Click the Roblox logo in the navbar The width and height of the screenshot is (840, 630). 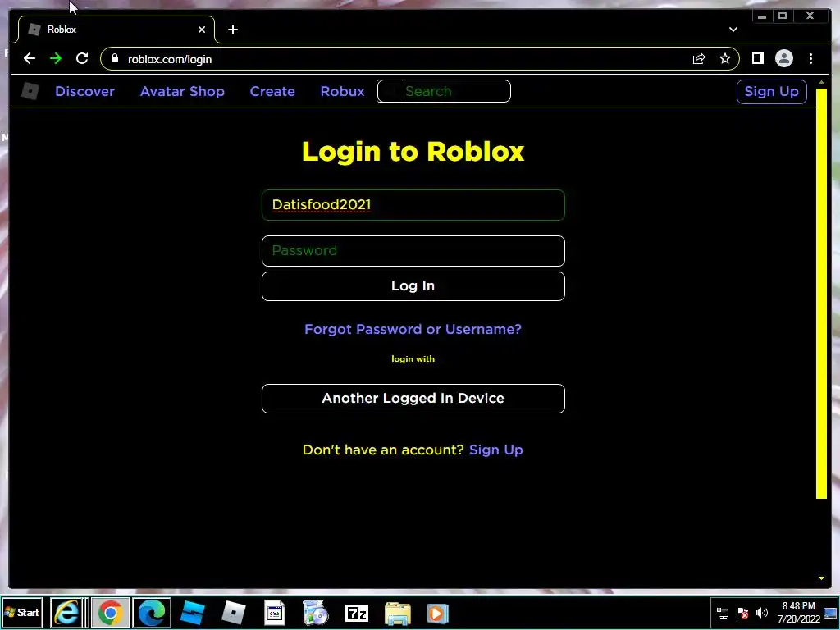(30, 91)
